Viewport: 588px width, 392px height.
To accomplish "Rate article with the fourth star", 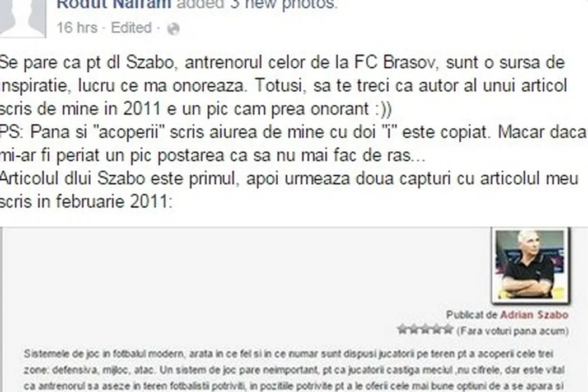I will pyautogui.click(x=436, y=330).
